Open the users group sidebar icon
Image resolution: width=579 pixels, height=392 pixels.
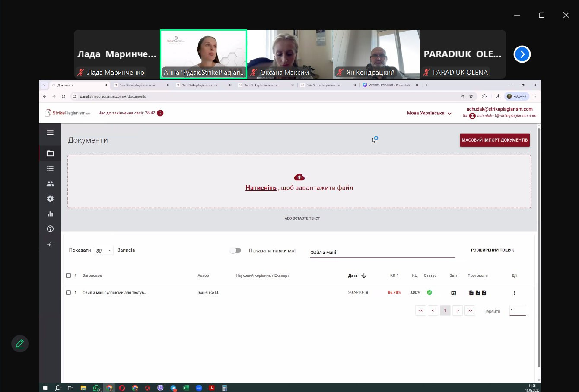50,183
